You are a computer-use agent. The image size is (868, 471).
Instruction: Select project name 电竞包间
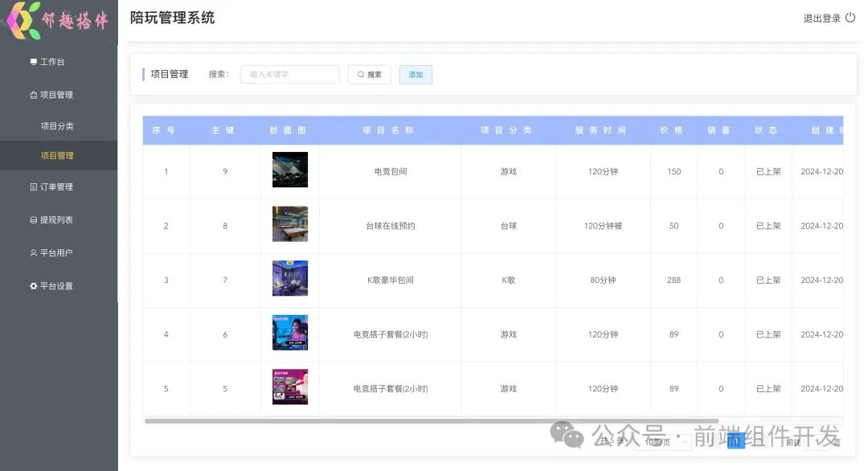coord(391,171)
